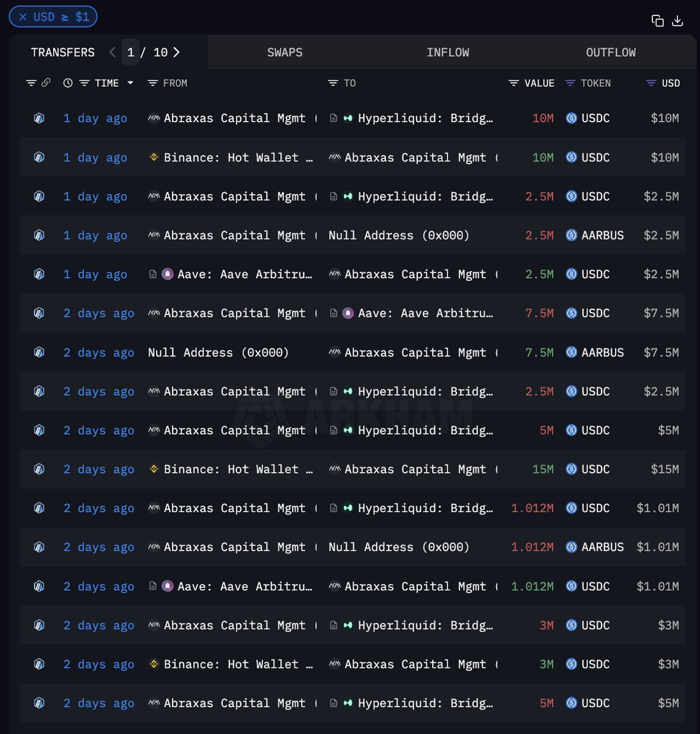Click AARBUS token icon in 1.012M row
This screenshot has height=734, width=700.
pos(572,547)
